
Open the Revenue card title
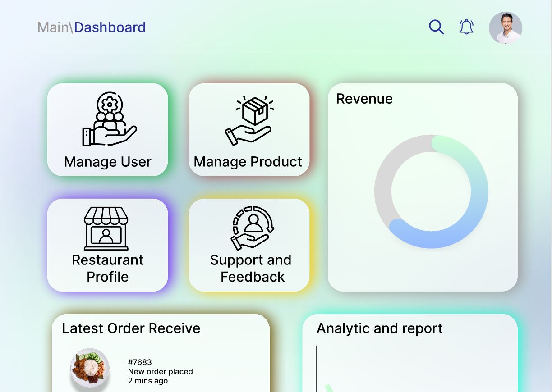(x=364, y=99)
